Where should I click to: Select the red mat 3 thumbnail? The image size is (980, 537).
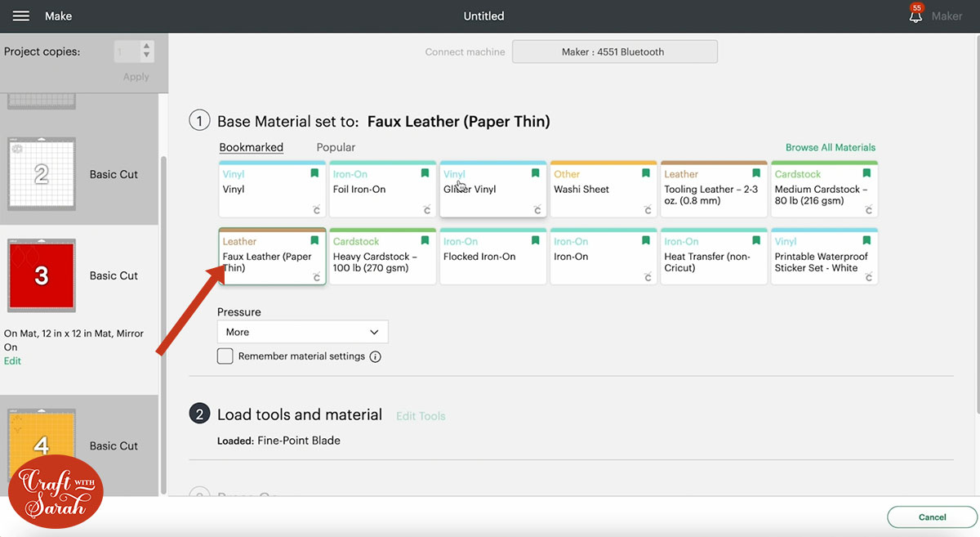pyautogui.click(x=42, y=275)
